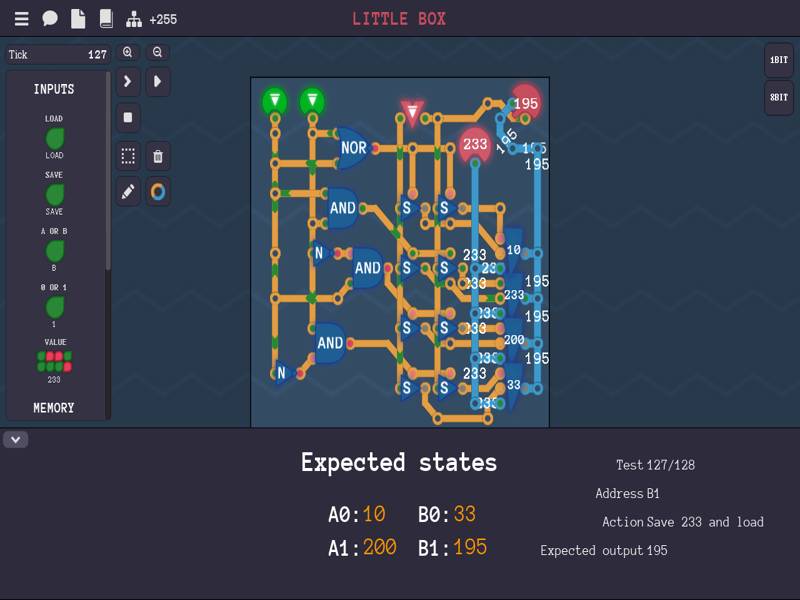Switch to 1BIT wire mode
800x600 pixels.
click(x=779, y=60)
